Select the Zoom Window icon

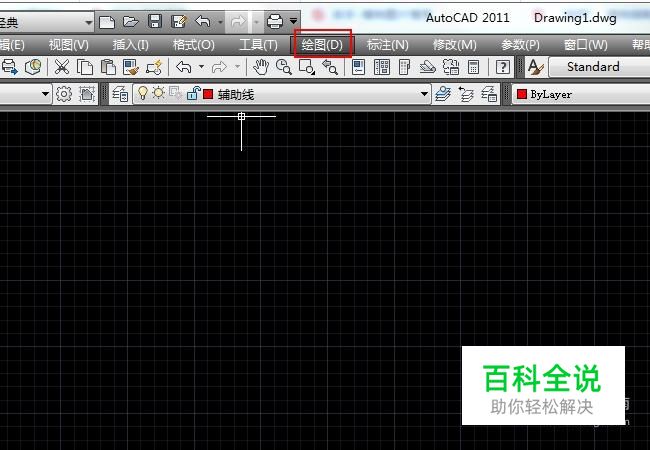click(x=307, y=67)
